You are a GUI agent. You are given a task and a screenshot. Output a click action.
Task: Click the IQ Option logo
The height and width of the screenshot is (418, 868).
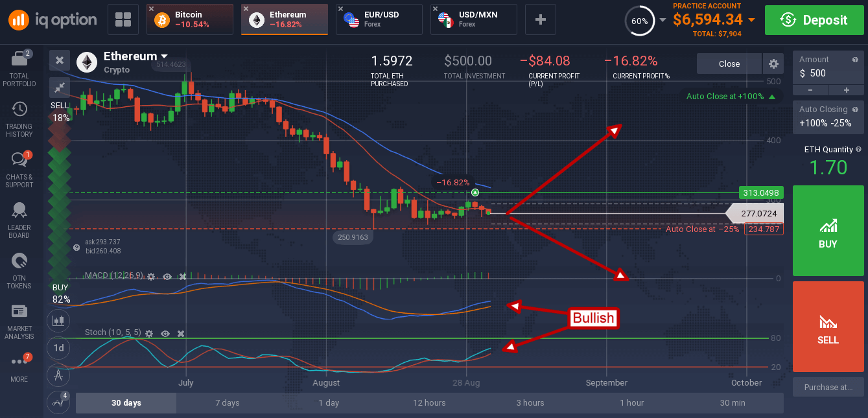point(53,19)
